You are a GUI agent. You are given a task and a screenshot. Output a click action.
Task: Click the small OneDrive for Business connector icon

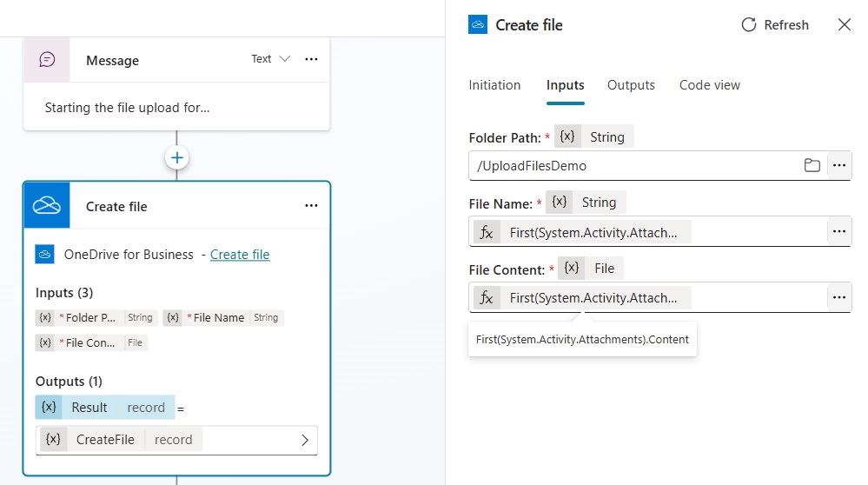pyautogui.click(x=45, y=254)
